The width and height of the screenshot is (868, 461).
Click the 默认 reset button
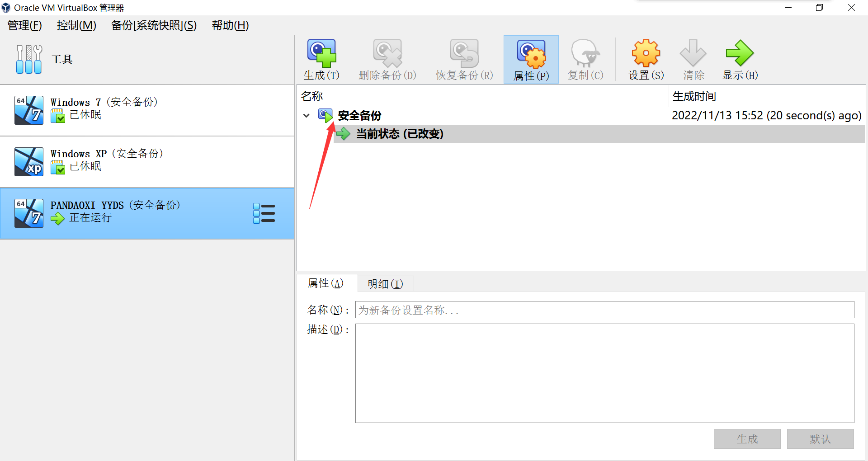click(x=821, y=439)
